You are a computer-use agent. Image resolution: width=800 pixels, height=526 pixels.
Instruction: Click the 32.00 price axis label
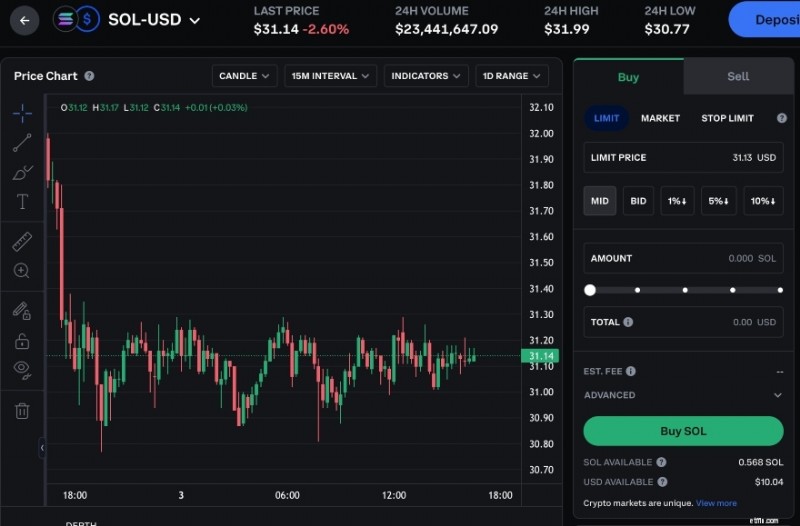[541, 133]
